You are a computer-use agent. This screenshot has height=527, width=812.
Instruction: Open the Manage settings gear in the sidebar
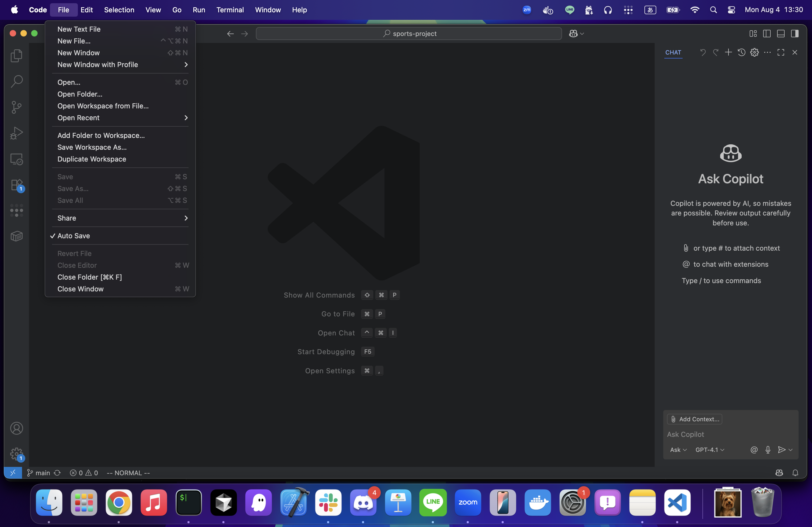point(16,454)
